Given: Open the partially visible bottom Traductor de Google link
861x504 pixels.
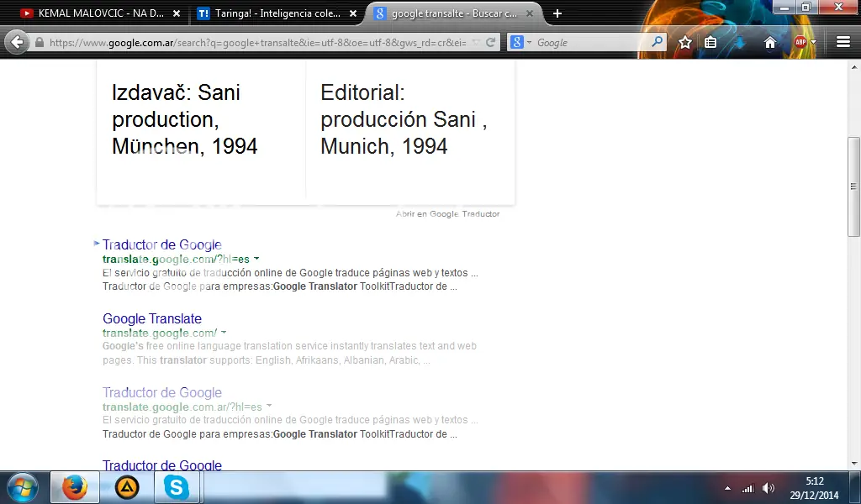Looking at the screenshot, I should (162, 465).
